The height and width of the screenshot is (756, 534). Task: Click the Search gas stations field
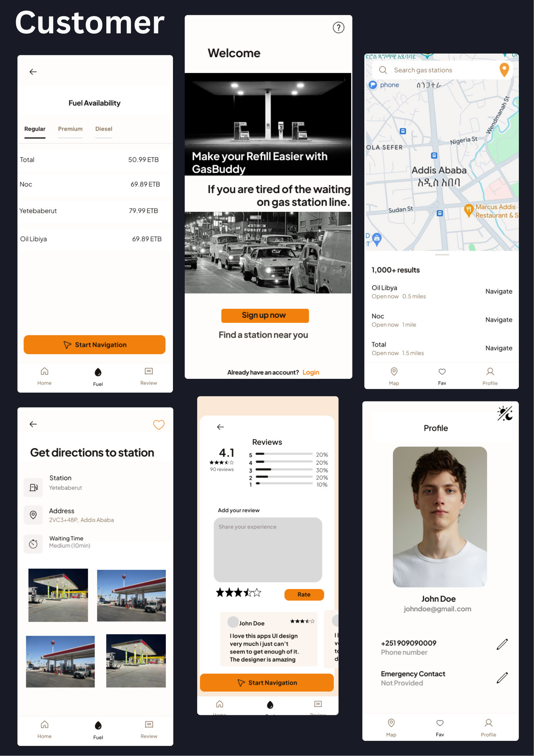tap(437, 70)
